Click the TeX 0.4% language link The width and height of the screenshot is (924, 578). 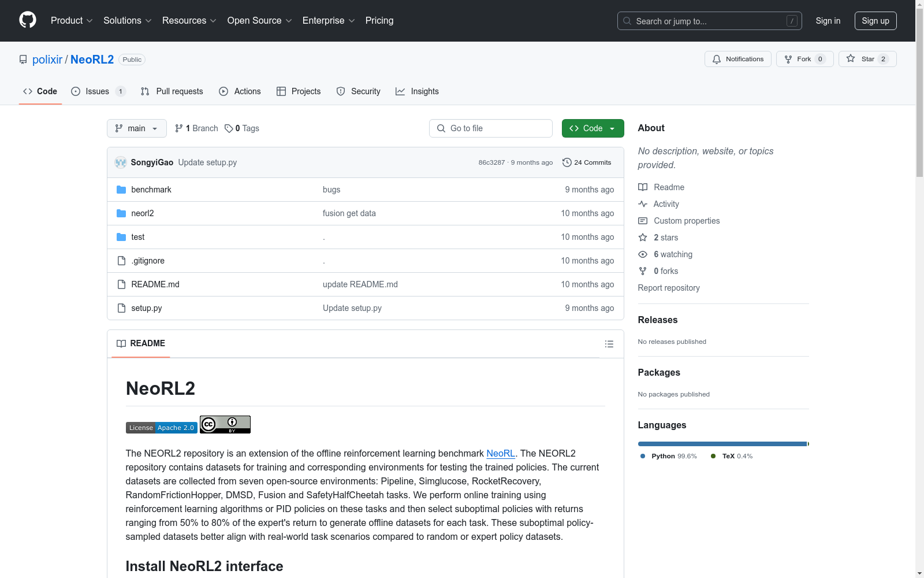click(x=732, y=456)
